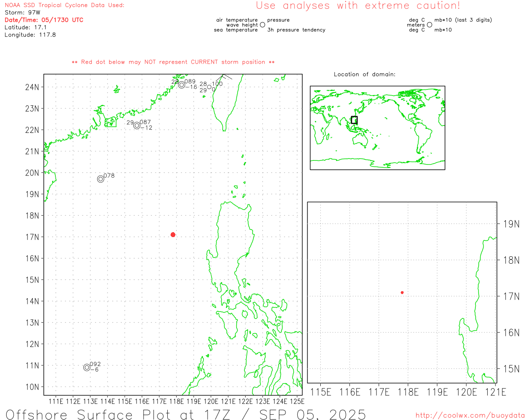525x420 pixels.
Task: Click 'wave height' legend label
Action: pos(242,25)
